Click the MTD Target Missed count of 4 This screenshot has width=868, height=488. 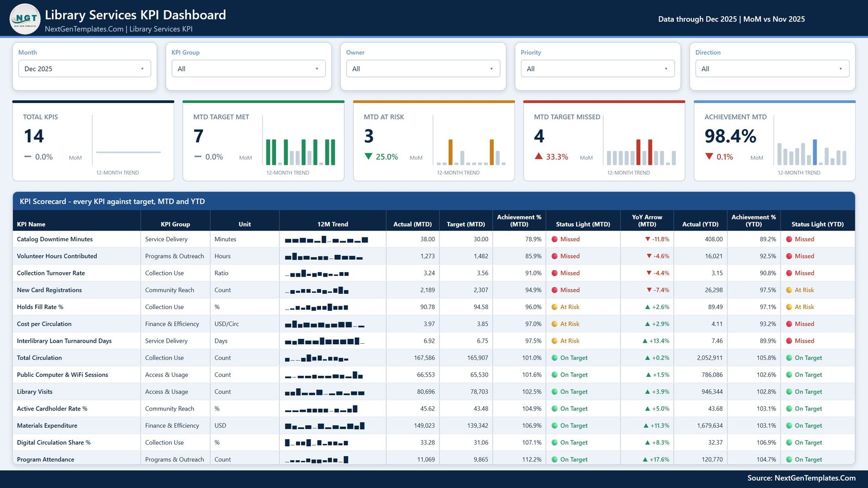pos(539,136)
